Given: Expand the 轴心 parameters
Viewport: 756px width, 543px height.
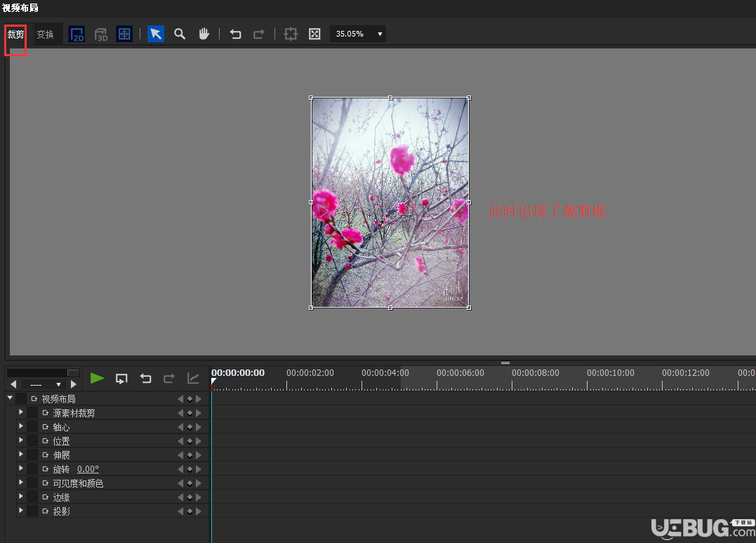Looking at the screenshot, I should tap(21, 426).
